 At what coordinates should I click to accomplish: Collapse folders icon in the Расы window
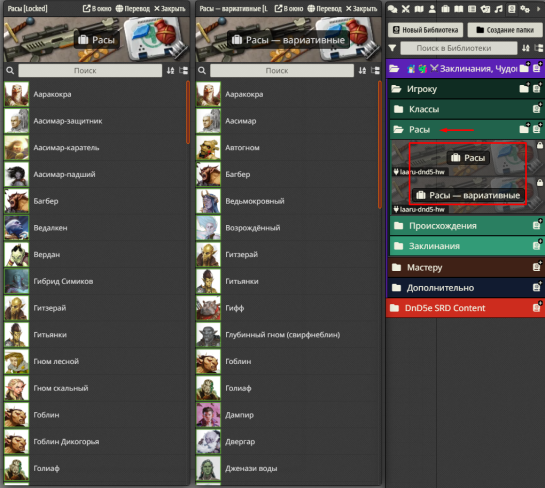(184, 71)
